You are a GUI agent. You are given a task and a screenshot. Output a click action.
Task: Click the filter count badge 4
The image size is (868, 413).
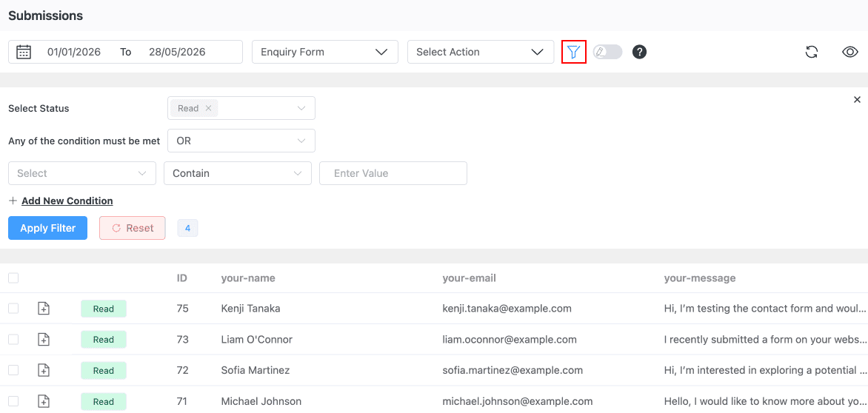click(x=187, y=228)
